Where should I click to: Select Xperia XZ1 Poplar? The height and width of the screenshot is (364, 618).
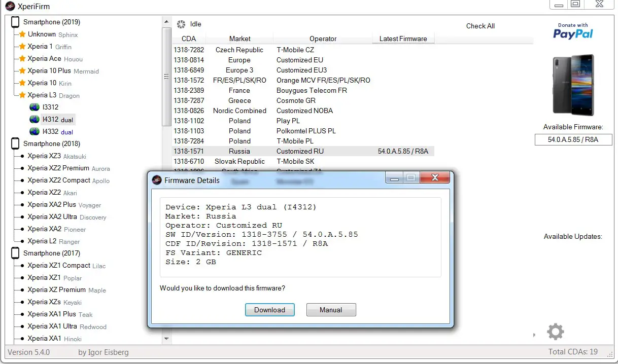point(54,277)
